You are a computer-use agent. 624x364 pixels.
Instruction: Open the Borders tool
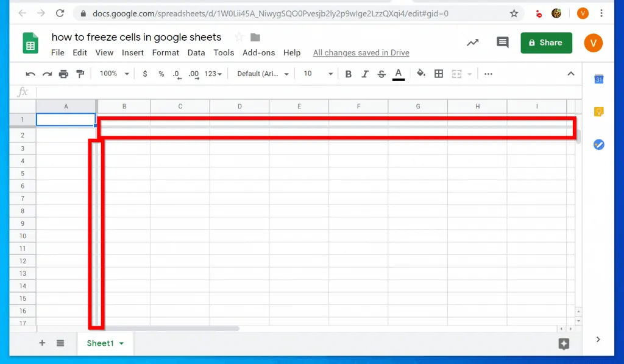438,74
